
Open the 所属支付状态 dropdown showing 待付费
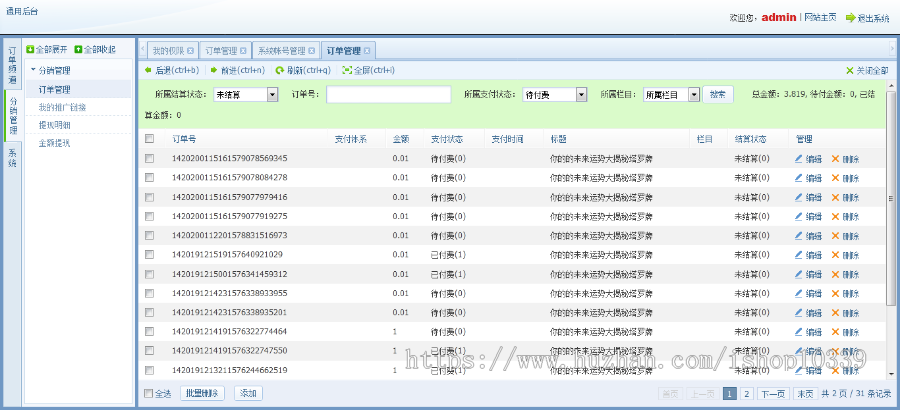(555, 95)
